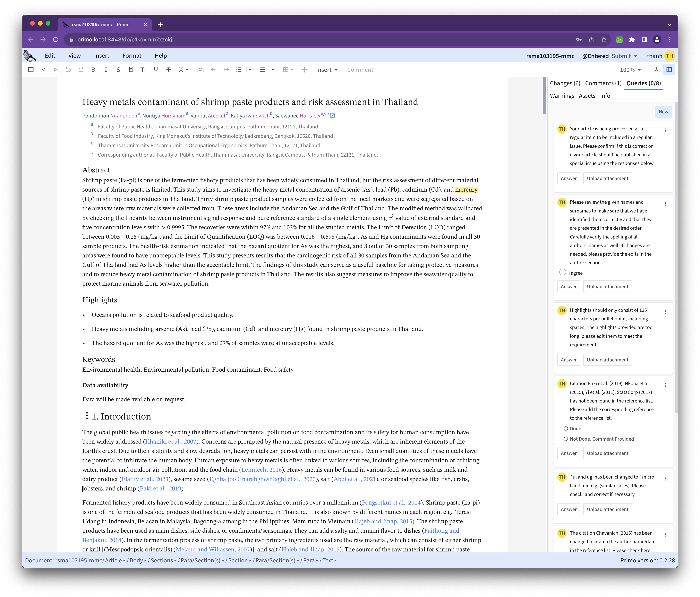Open the Khaniki et al., 2007 citation
The image size is (700, 597).
(171, 442)
